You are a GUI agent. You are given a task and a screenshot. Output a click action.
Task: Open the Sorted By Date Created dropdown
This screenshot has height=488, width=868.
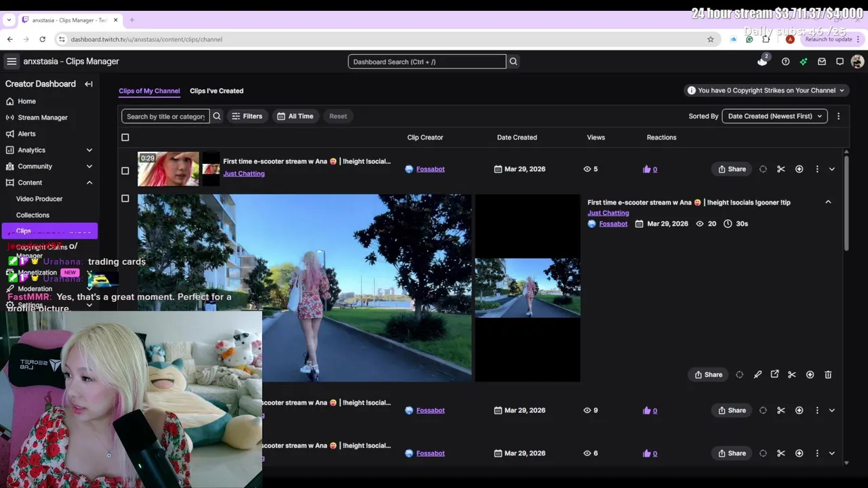pos(774,117)
